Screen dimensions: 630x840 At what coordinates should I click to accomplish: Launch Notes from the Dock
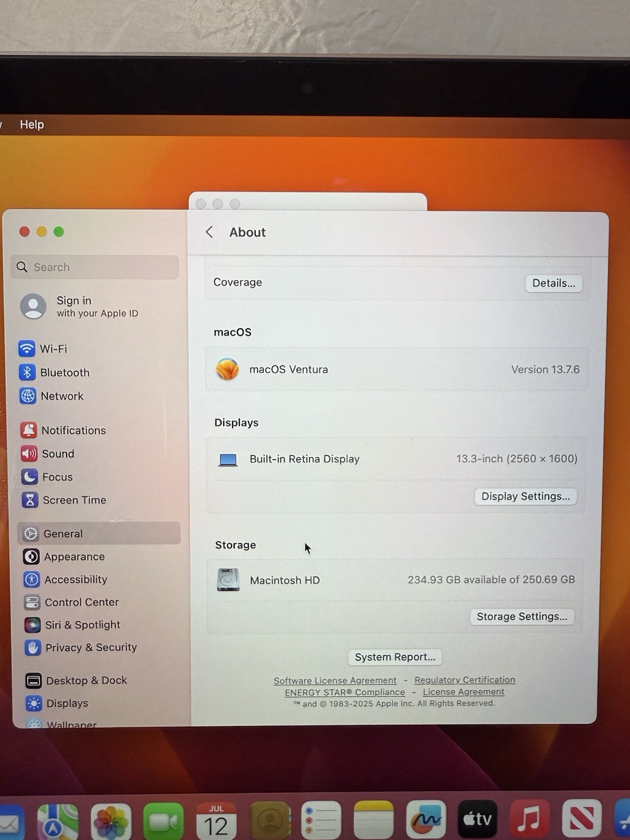[373, 820]
